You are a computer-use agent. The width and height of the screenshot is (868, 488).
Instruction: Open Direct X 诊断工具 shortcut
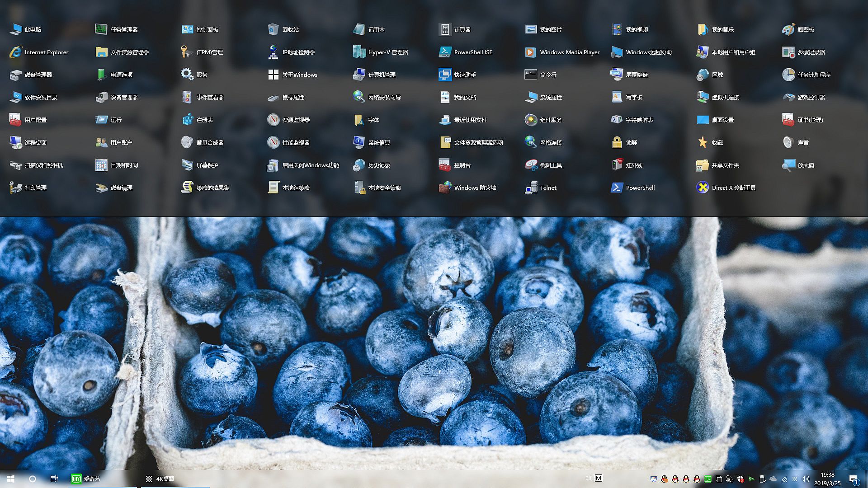tap(703, 188)
